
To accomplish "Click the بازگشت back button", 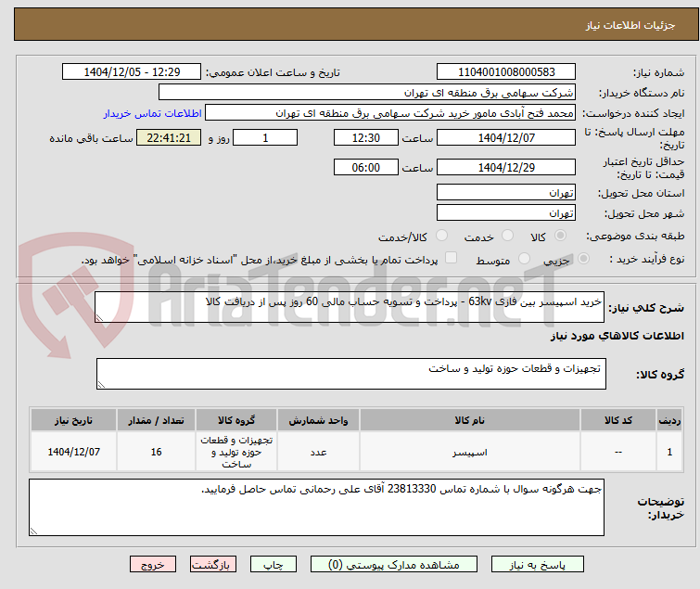I will click(x=213, y=565).
